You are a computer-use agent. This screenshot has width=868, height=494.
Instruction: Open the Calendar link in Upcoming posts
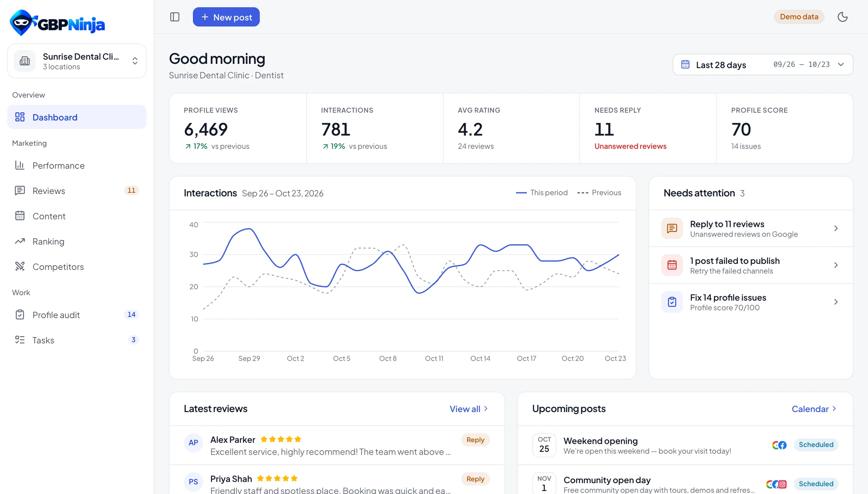point(814,409)
